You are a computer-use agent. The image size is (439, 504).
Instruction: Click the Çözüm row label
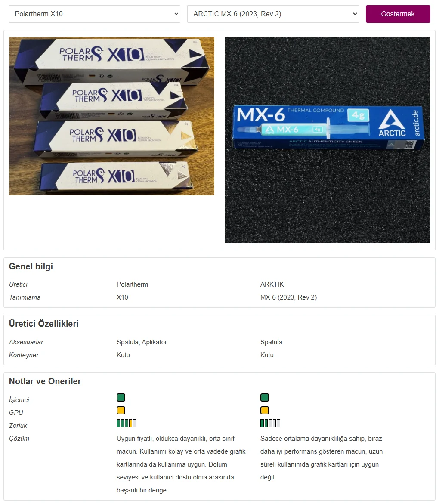(19, 439)
